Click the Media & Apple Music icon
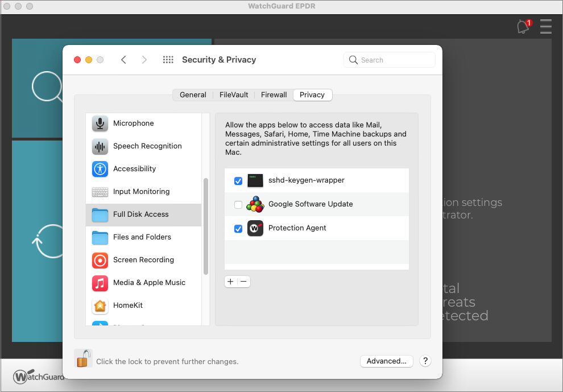The image size is (563, 392). coord(100,283)
